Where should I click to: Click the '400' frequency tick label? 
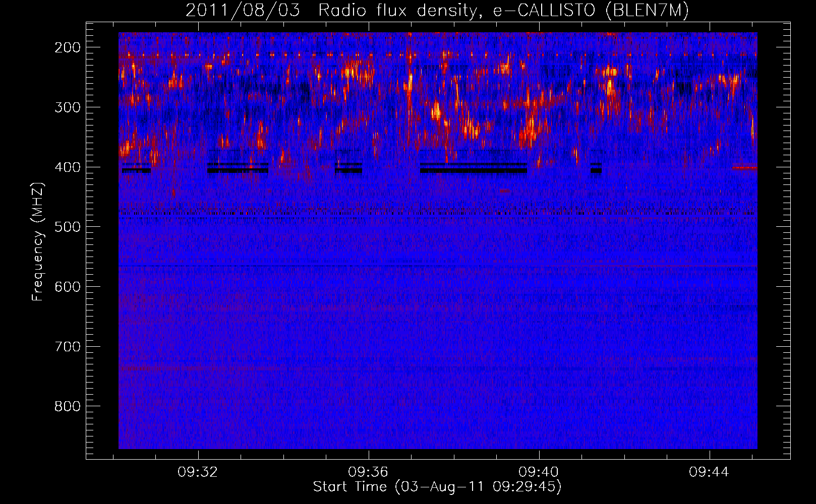click(67, 167)
